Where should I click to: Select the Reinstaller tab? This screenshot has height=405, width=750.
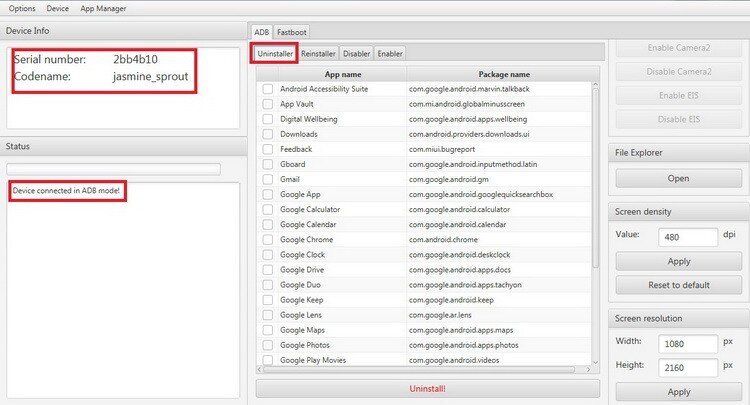click(x=318, y=54)
